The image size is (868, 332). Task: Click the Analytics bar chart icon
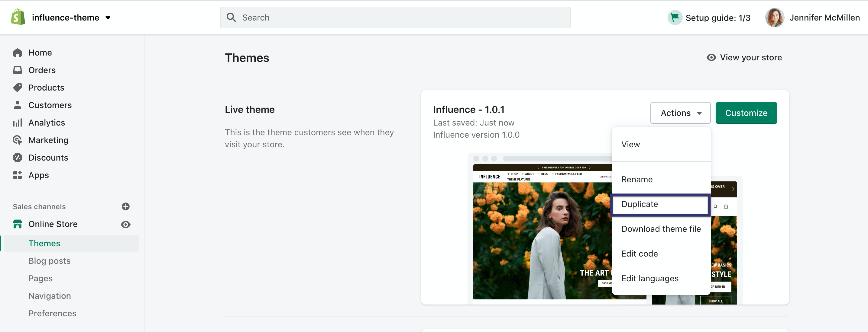[x=18, y=123]
